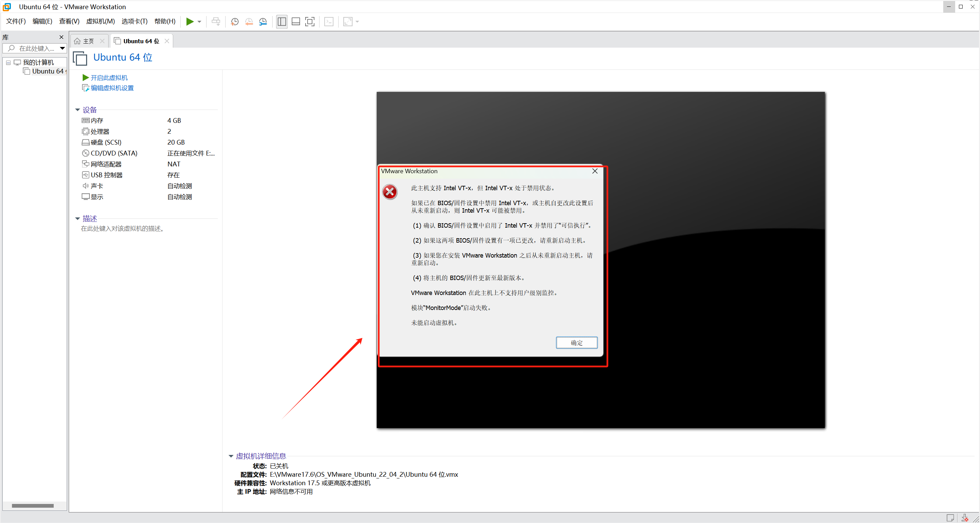
Task: Close the 主页 tab
Action: tap(102, 41)
